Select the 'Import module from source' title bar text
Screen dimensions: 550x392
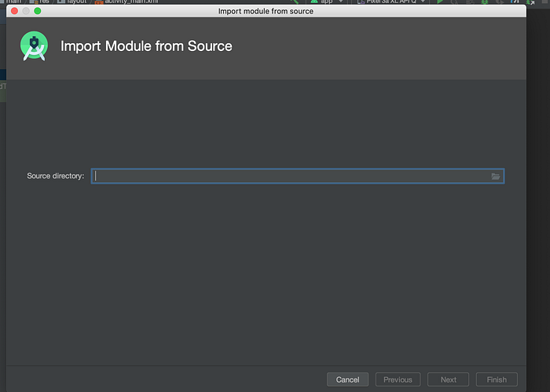tap(266, 11)
